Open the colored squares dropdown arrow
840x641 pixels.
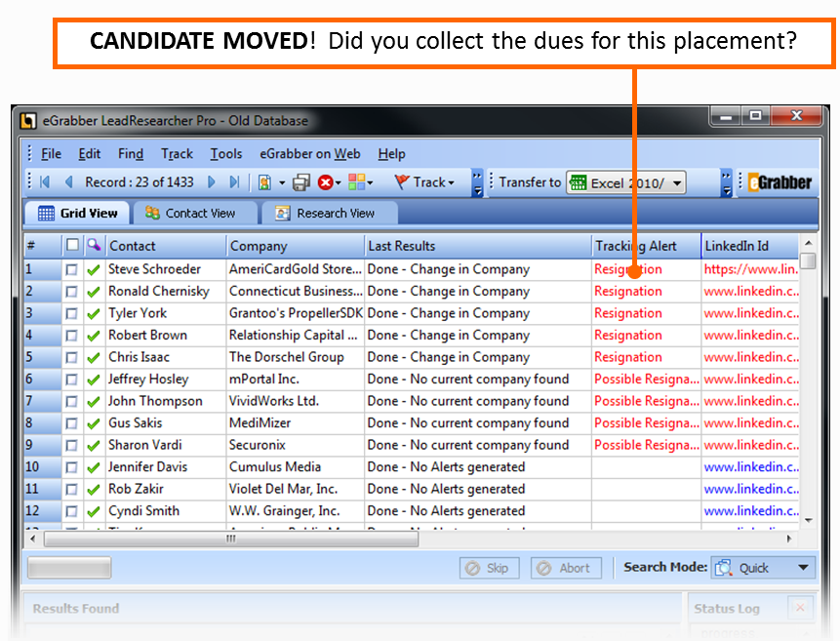[x=370, y=183]
